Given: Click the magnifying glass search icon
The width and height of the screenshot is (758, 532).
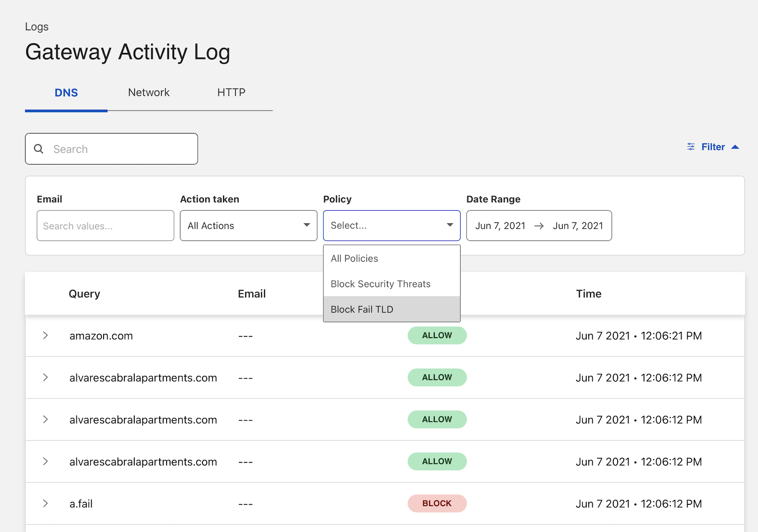Looking at the screenshot, I should tap(39, 149).
